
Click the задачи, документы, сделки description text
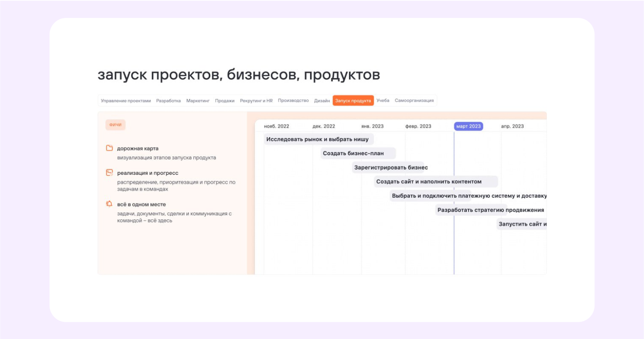coord(174,217)
